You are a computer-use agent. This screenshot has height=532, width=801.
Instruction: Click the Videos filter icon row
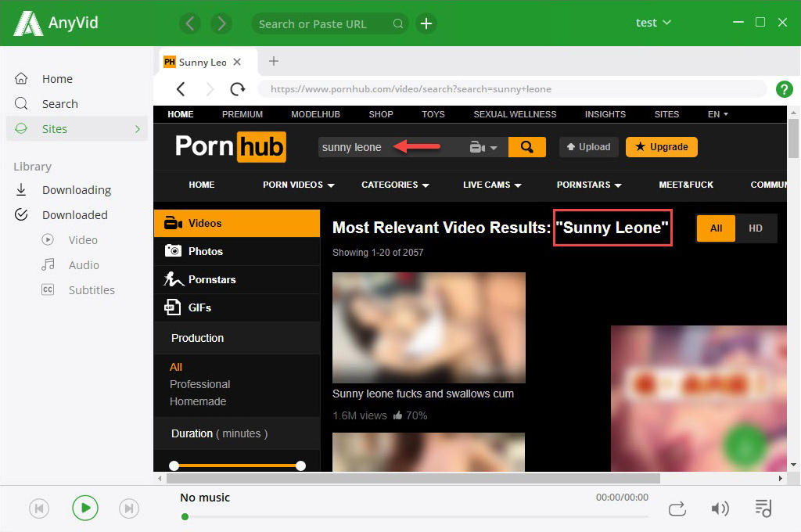coord(237,223)
